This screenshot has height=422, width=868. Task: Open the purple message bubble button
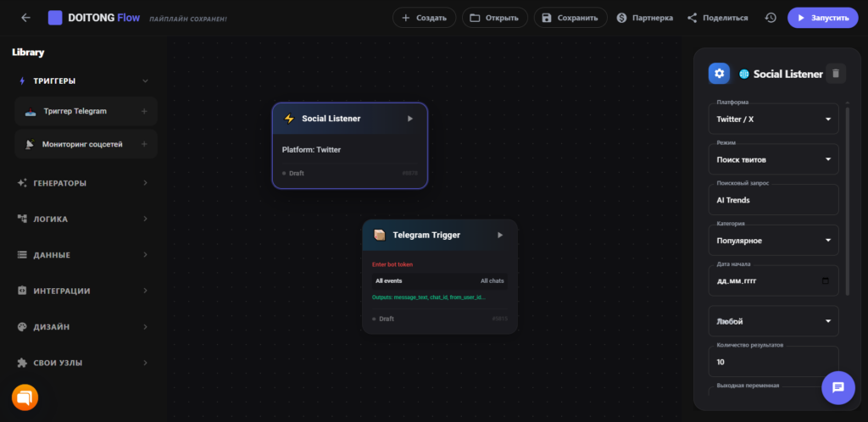(x=838, y=387)
